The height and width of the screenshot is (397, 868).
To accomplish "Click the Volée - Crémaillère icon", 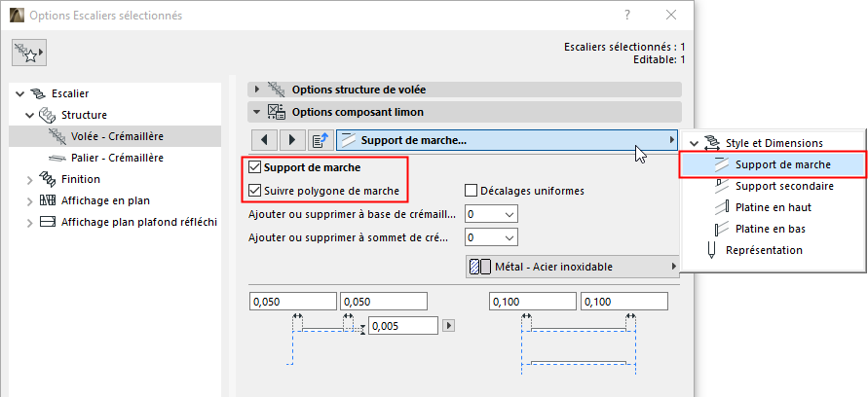I will (x=57, y=136).
